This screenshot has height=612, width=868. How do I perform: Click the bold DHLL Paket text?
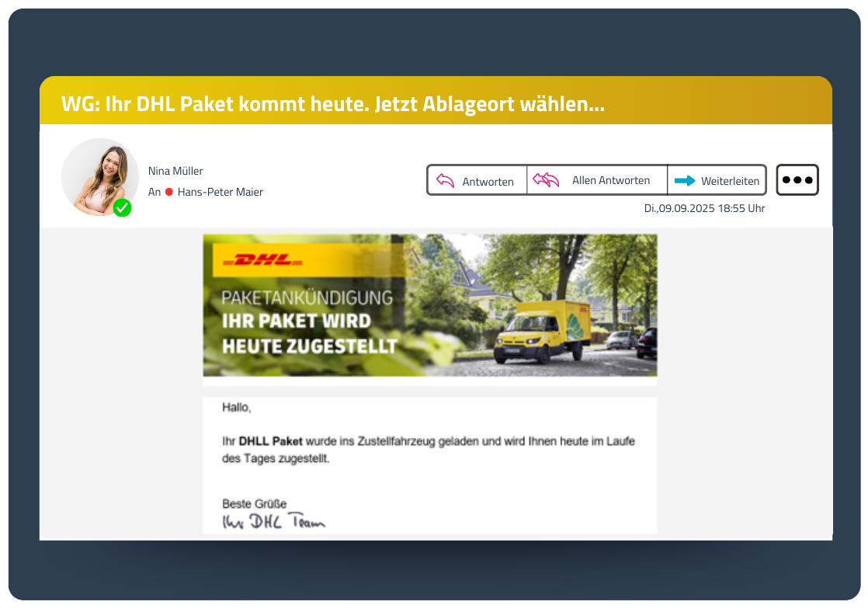point(271,441)
